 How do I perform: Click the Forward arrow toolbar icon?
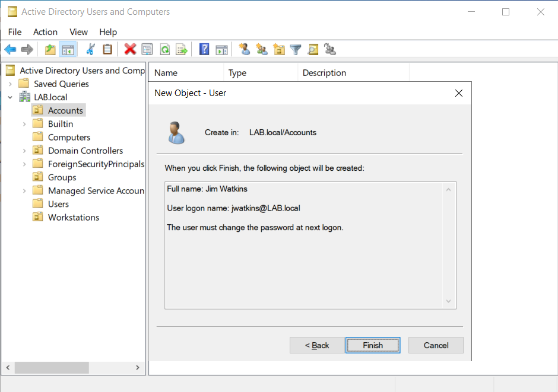[x=27, y=49]
